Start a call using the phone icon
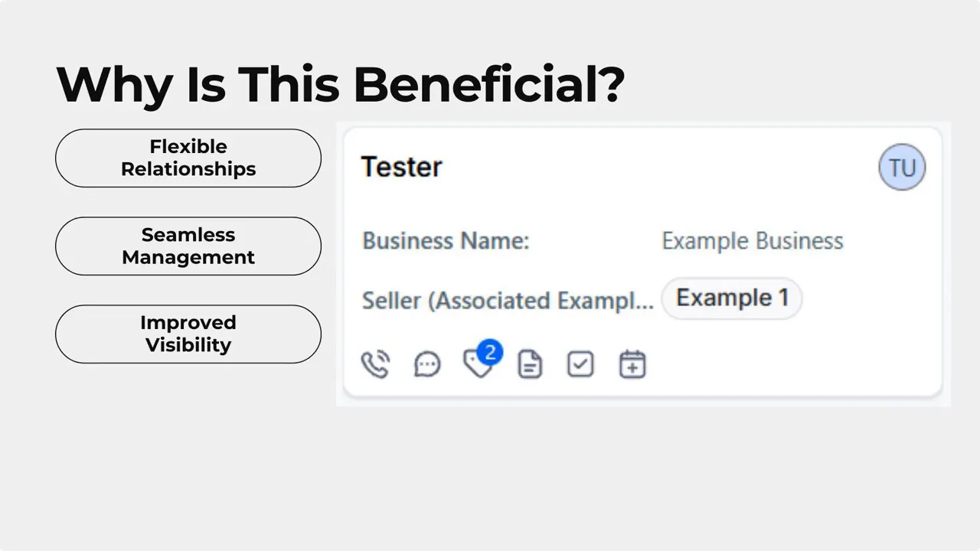The height and width of the screenshot is (551, 980). pos(375,364)
